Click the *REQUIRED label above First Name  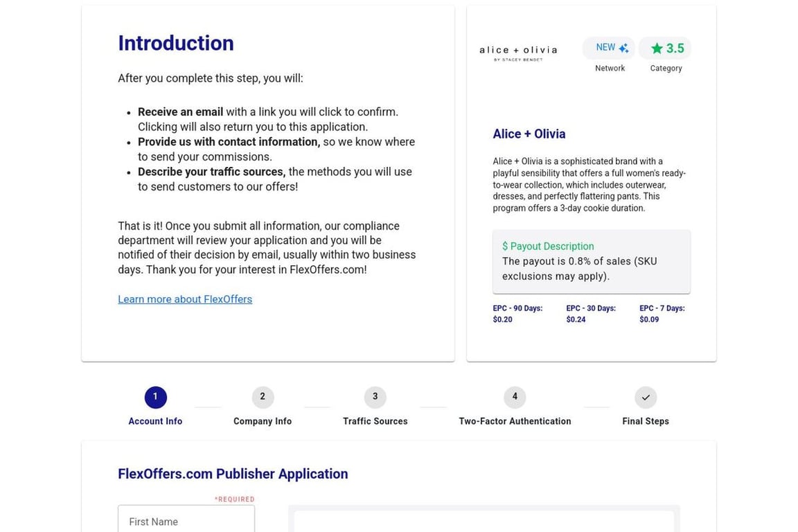[x=235, y=499]
